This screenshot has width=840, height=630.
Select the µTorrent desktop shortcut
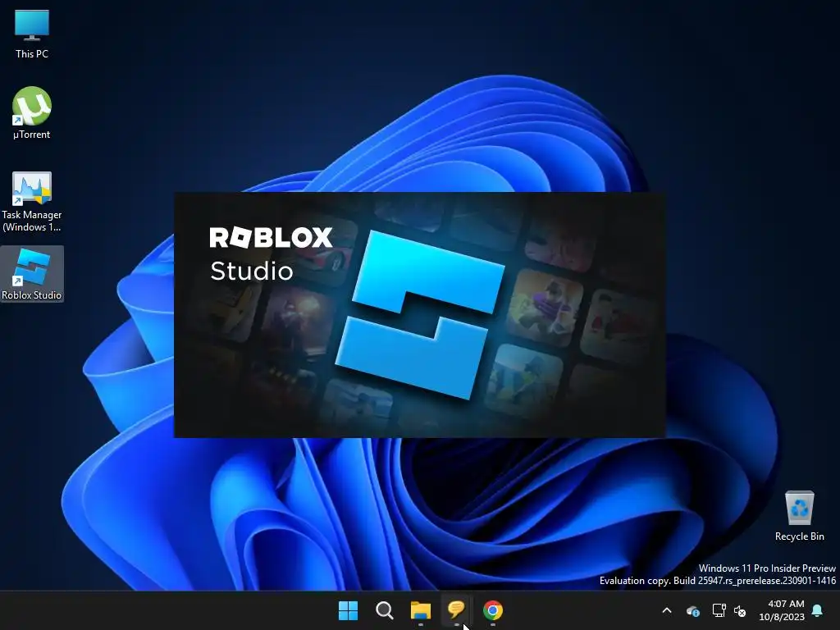[32, 113]
